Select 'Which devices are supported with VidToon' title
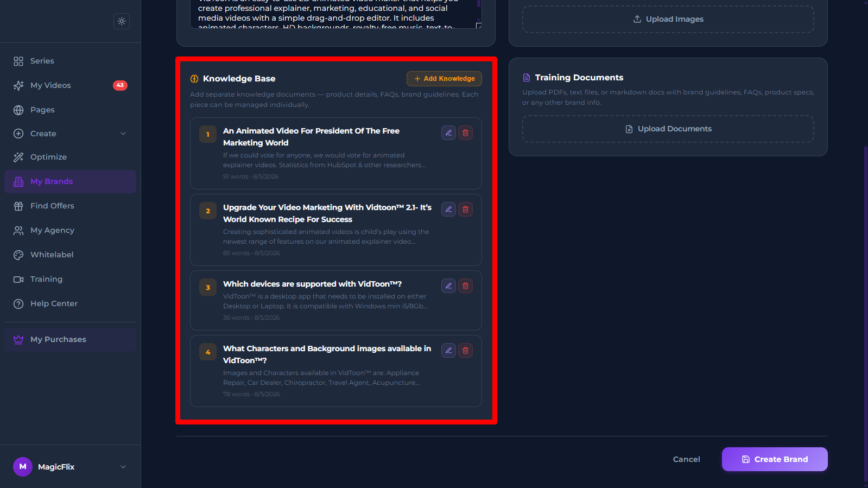This screenshot has width=868, height=488. 312,284
